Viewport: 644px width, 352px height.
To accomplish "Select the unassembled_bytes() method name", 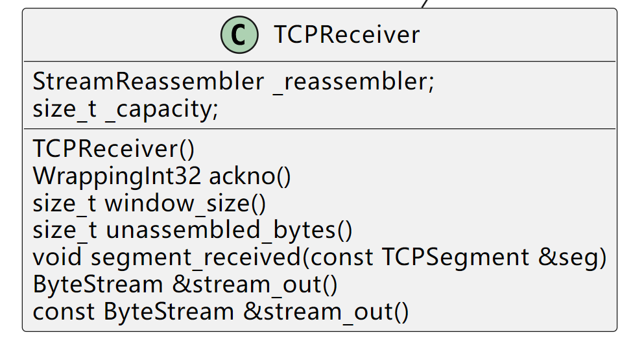I will click(x=229, y=230).
